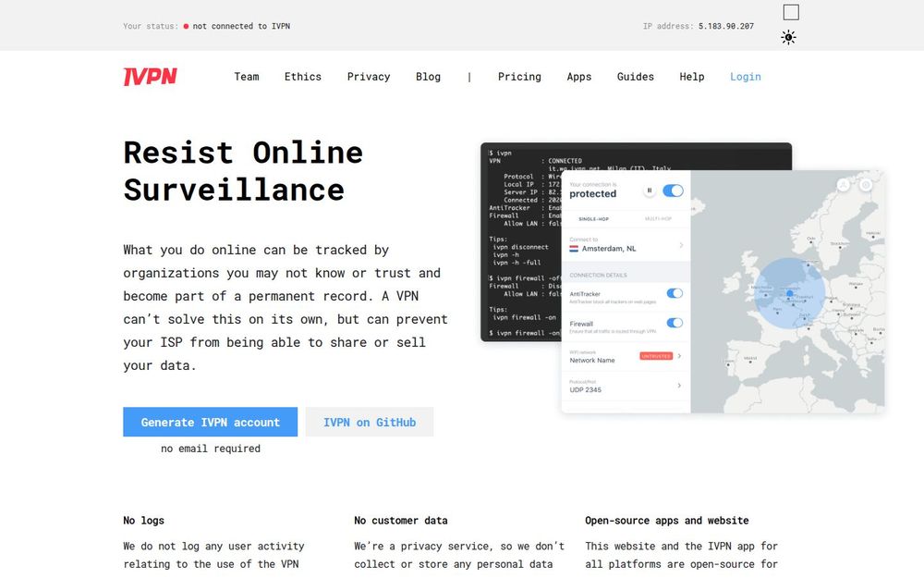
Task: Click the red connection status dot
Action: coord(187,26)
